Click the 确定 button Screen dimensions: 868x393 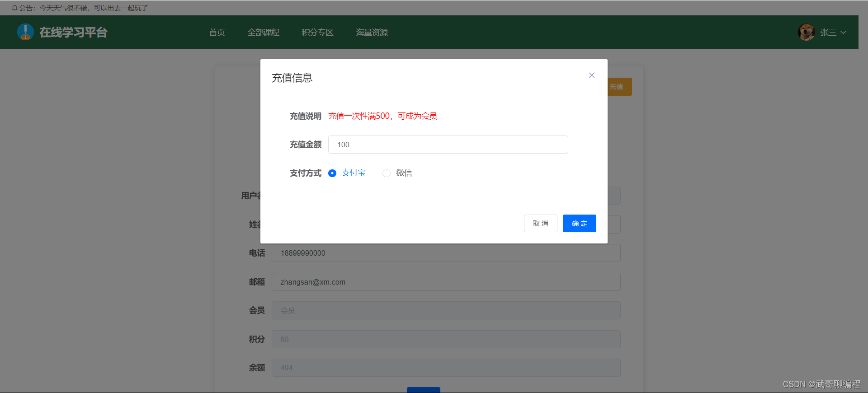(x=580, y=224)
